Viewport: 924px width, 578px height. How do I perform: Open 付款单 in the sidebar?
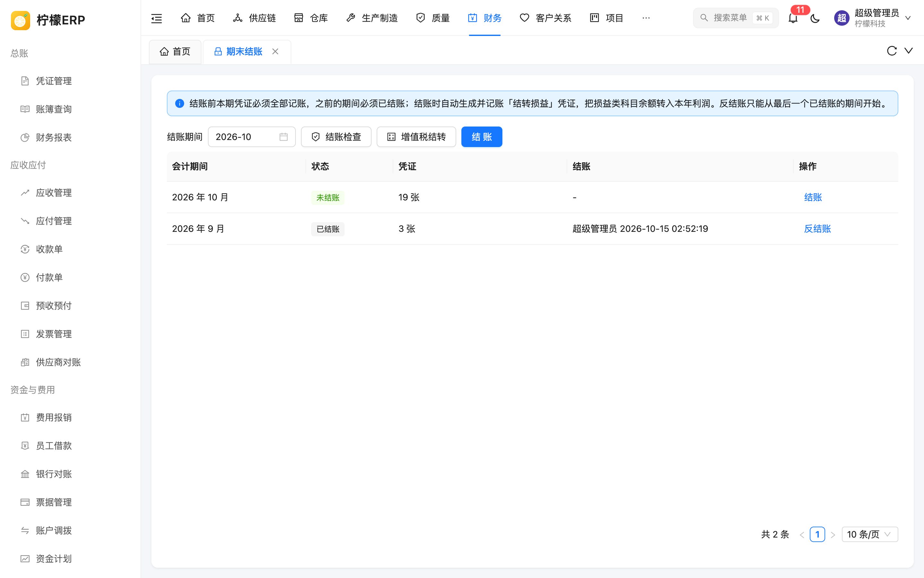pyautogui.click(x=71, y=277)
